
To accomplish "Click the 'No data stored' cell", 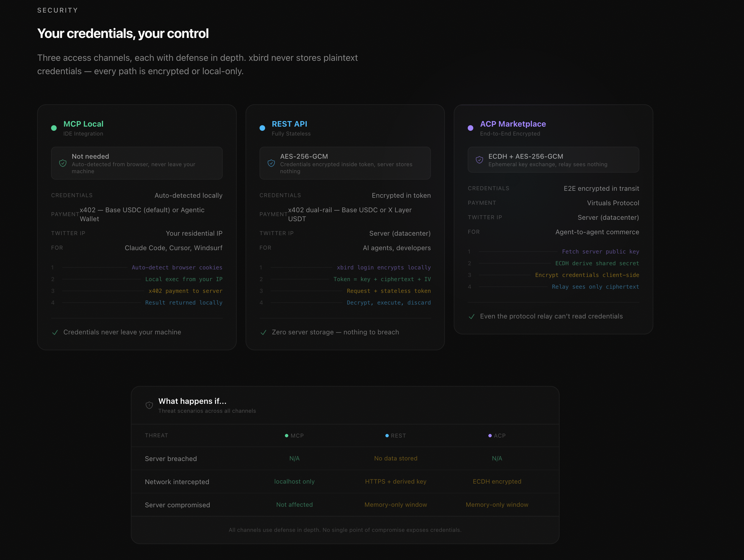I will click(x=395, y=458).
